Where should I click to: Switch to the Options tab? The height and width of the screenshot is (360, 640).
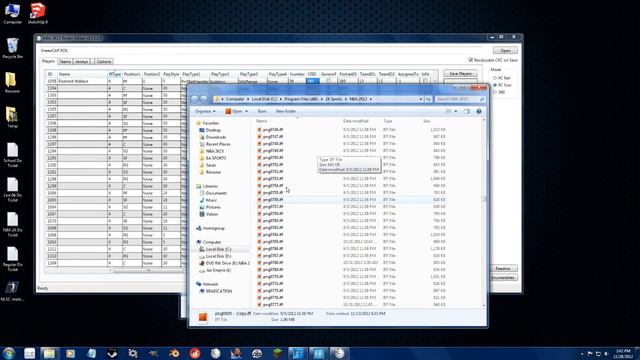pyautogui.click(x=104, y=62)
